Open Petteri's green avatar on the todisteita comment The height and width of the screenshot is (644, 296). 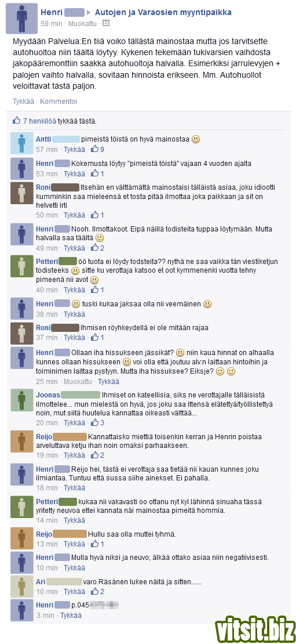(x=22, y=266)
